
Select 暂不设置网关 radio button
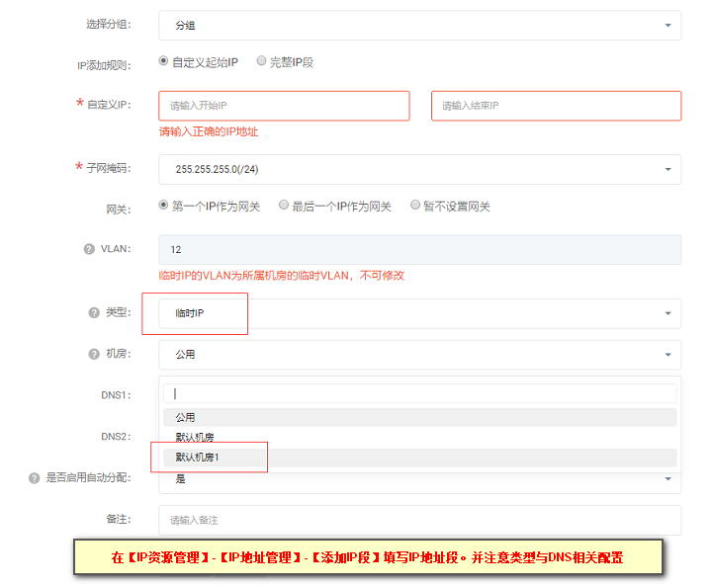click(x=415, y=206)
